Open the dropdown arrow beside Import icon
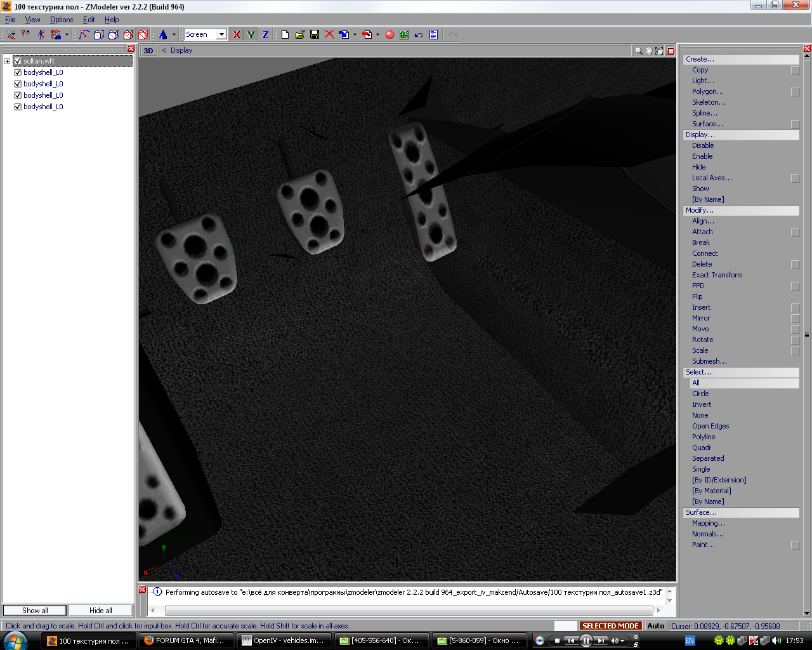 pyautogui.click(x=355, y=34)
